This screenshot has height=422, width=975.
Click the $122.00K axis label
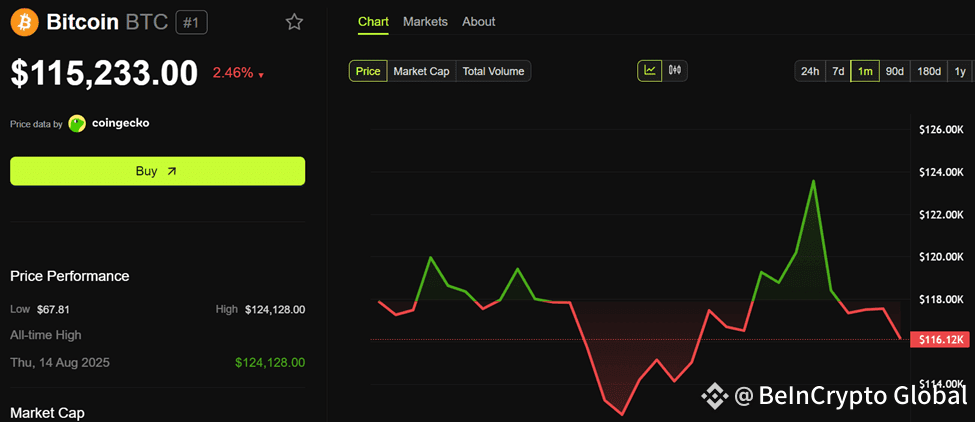941,215
